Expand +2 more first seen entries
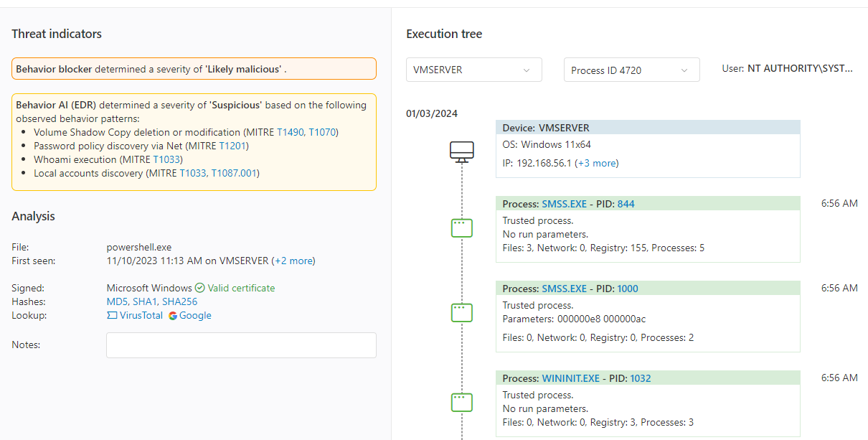 [x=294, y=261]
